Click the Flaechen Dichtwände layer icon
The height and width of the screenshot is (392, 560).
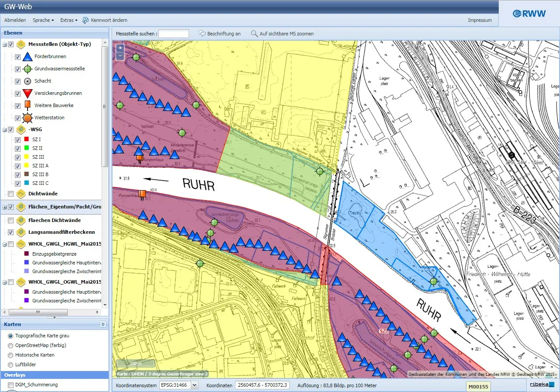(x=21, y=220)
